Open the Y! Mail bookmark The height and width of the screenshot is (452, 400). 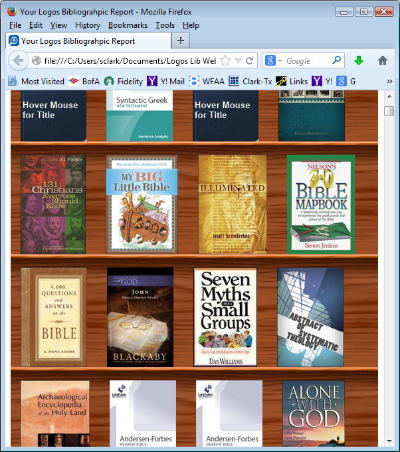[x=166, y=81]
